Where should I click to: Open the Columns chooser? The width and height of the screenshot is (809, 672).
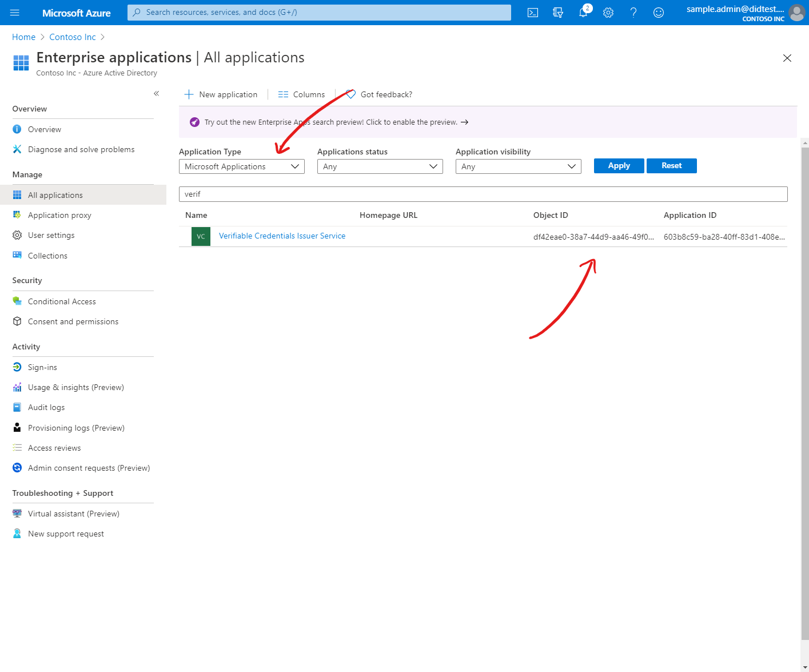pos(301,94)
